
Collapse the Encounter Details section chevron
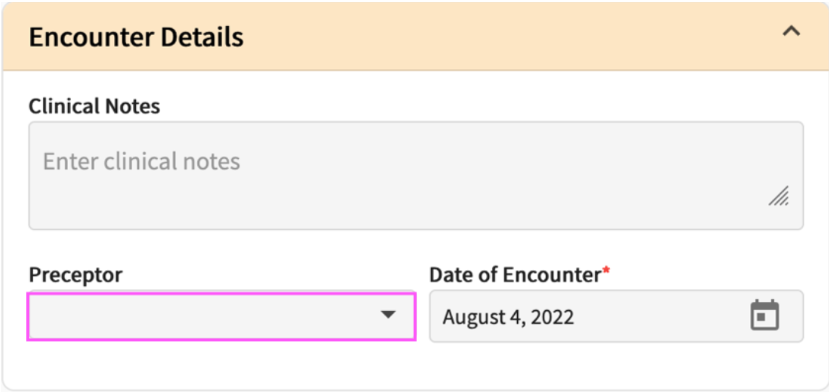(x=791, y=32)
